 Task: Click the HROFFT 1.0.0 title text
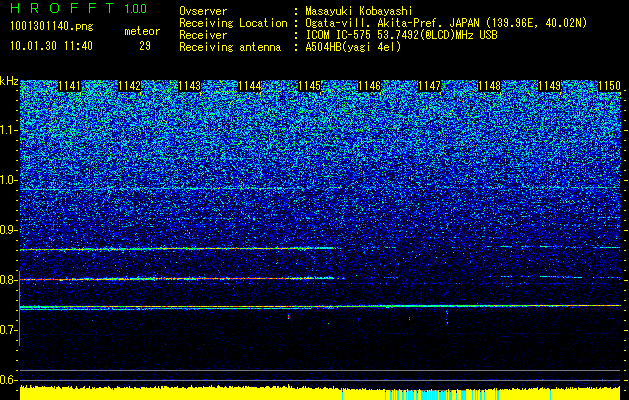click(x=79, y=8)
